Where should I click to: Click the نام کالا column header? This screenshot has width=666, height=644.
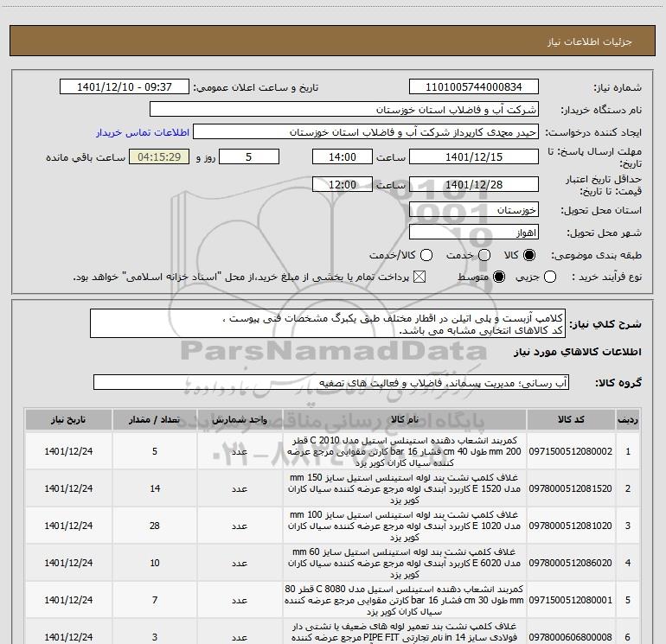click(405, 419)
